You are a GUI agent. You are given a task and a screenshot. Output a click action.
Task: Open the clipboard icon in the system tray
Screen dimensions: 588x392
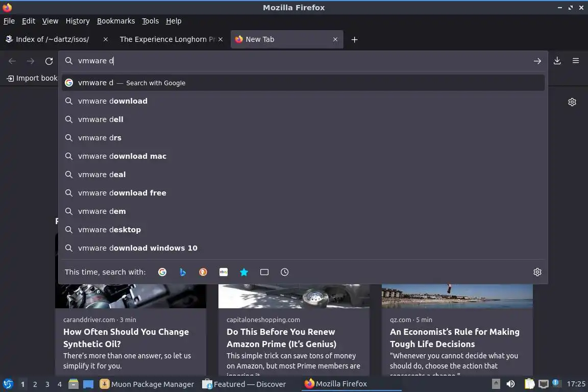click(x=529, y=384)
